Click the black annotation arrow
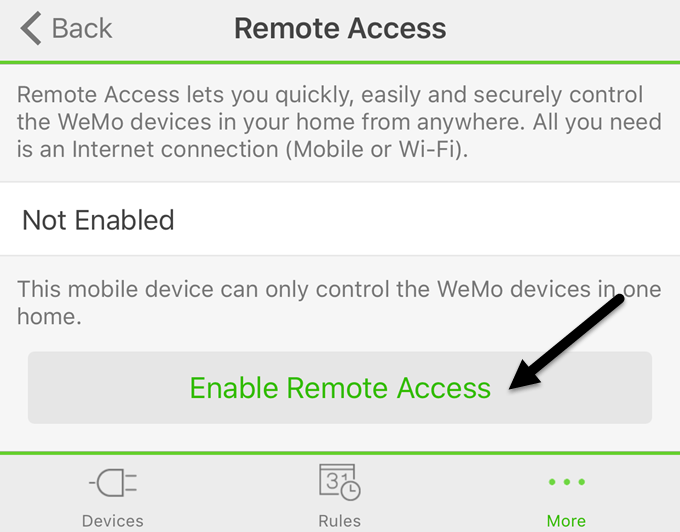The height and width of the screenshot is (532, 680). click(x=566, y=342)
